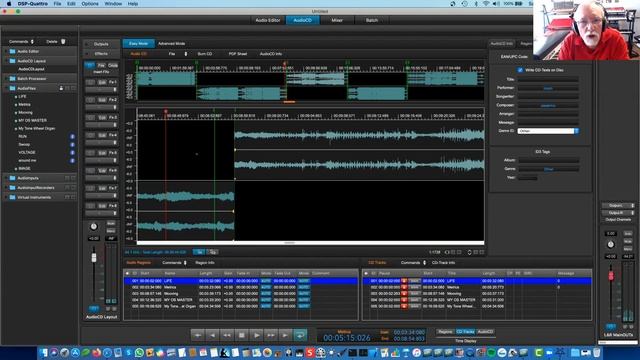Open the Audio Editor tab

[267, 20]
